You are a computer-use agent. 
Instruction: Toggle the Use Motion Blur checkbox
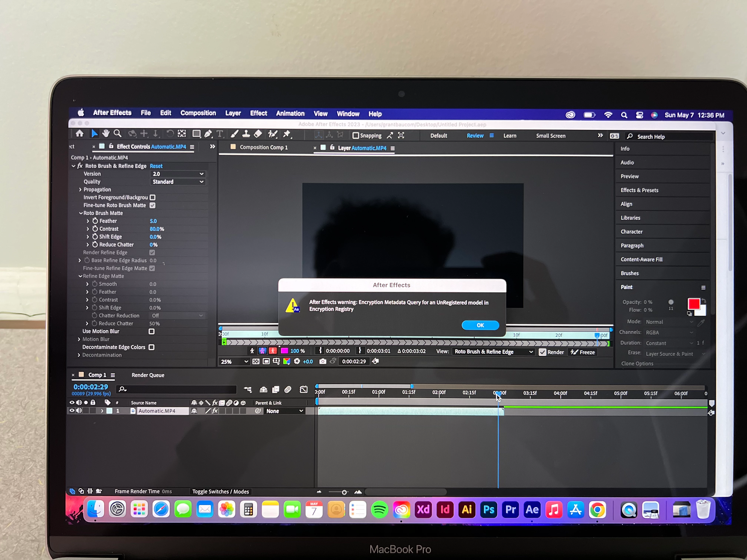[x=152, y=331]
